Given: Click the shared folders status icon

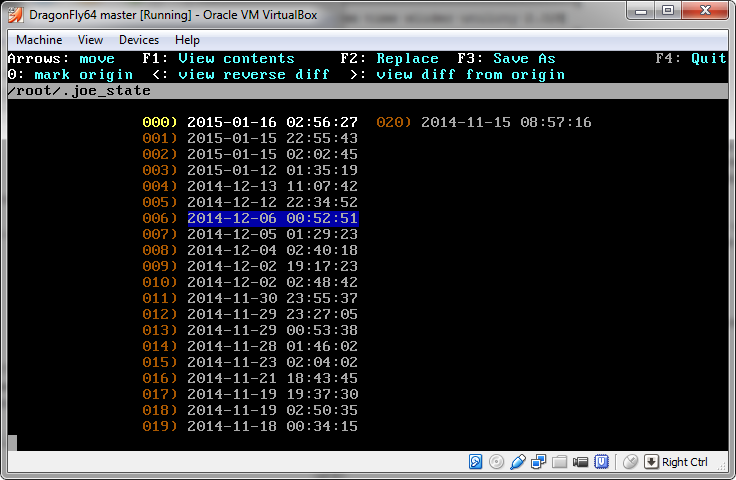Looking at the screenshot, I should point(559,462).
